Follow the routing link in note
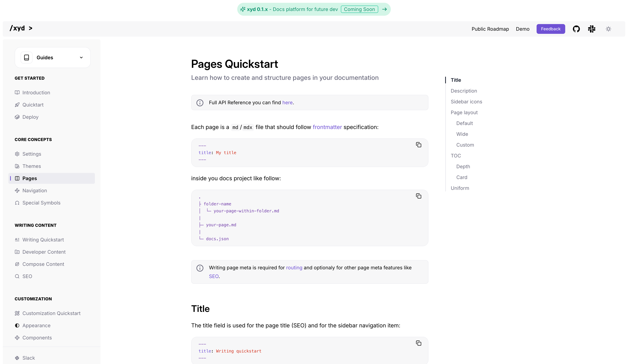This screenshot has width=628, height=364. click(x=294, y=268)
